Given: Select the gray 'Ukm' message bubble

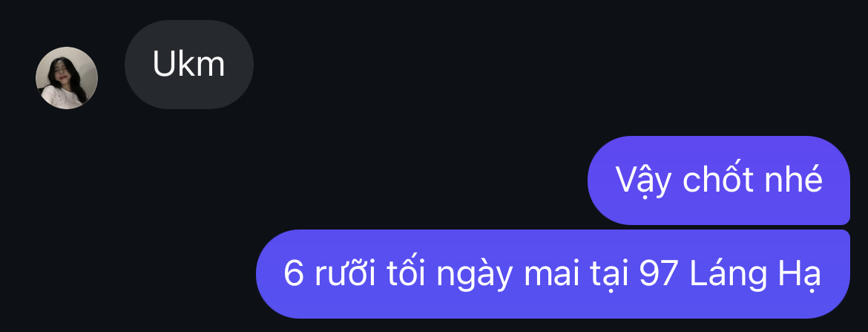Looking at the screenshot, I should pyautogui.click(x=188, y=65).
